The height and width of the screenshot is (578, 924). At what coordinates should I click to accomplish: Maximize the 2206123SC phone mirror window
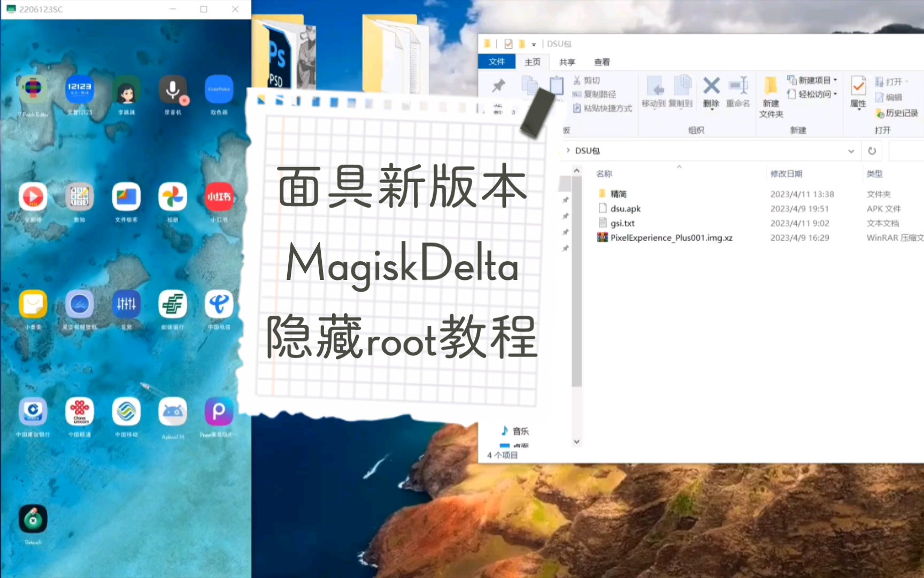tap(204, 9)
